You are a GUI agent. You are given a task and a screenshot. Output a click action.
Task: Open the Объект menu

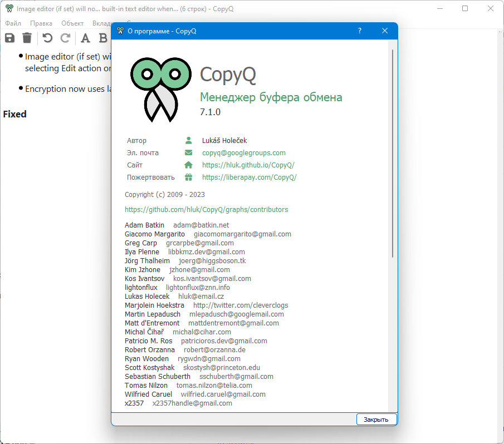click(x=72, y=23)
